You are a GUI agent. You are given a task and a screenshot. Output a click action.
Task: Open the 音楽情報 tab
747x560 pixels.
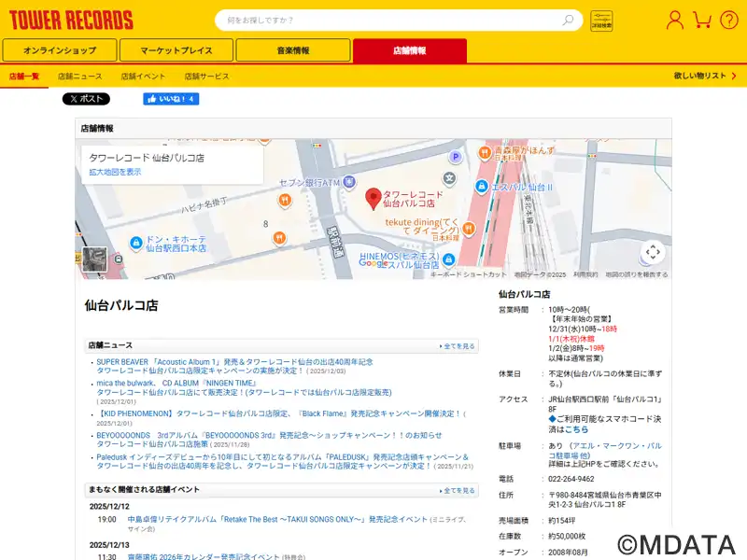293,50
